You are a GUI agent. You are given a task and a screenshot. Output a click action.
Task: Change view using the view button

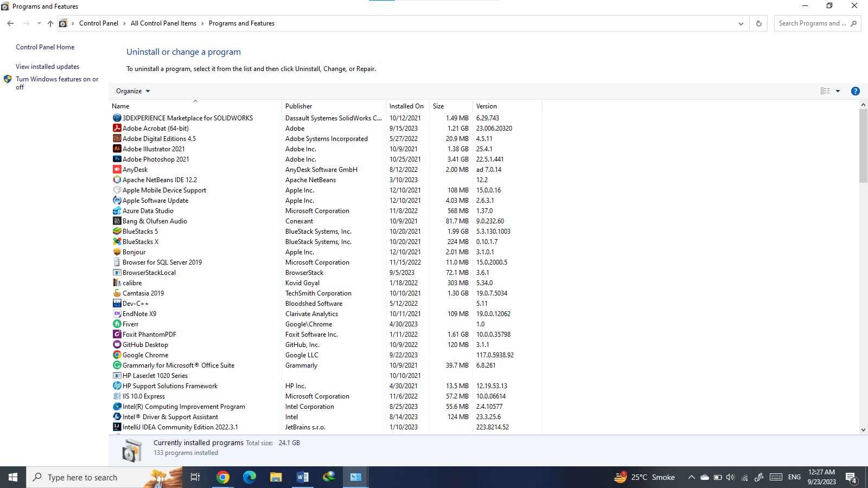click(x=825, y=91)
